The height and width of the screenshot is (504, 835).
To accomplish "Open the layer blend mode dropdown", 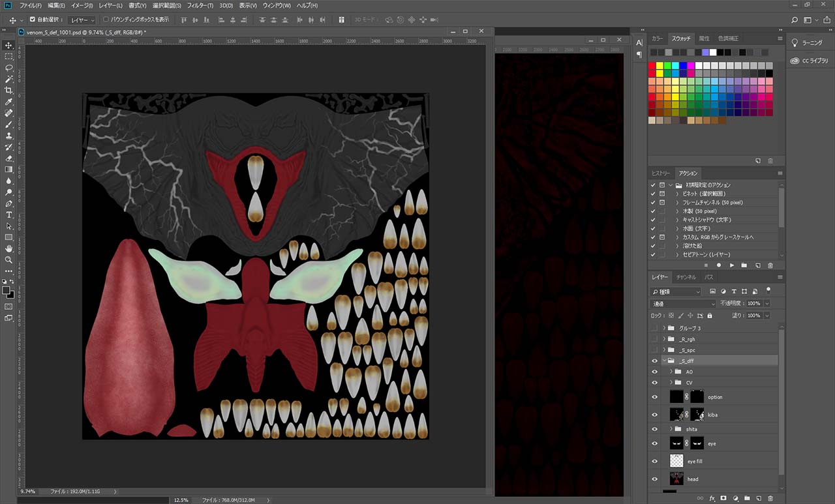I will (683, 304).
